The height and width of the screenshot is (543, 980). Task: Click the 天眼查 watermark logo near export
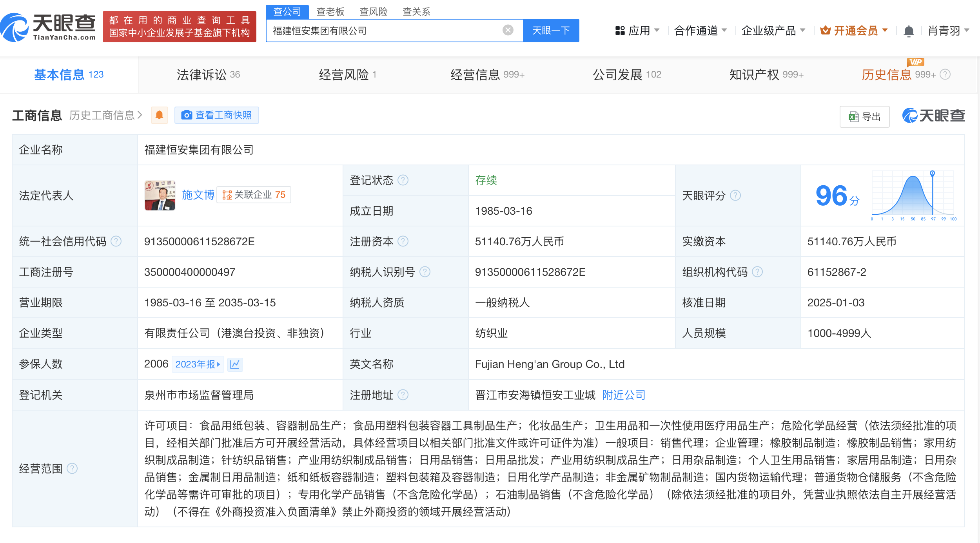(x=933, y=116)
